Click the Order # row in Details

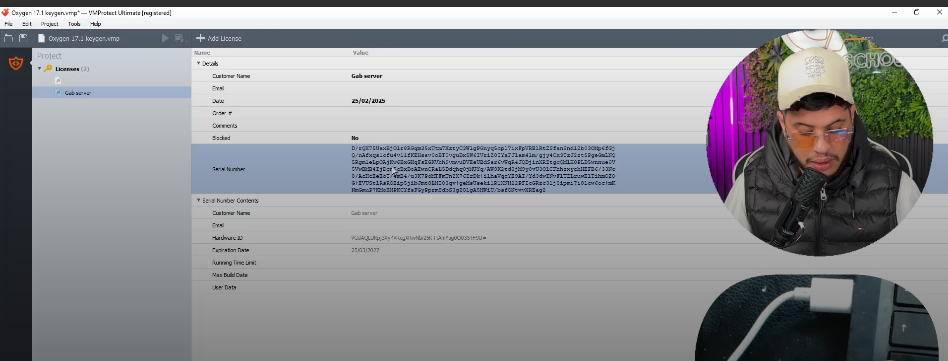[x=449, y=113]
